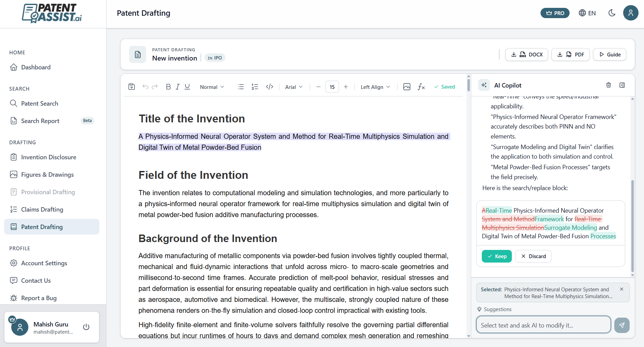The width and height of the screenshot is (644, 347).
Task: Switch to Claims Drafting section
Action: point(42,209)
